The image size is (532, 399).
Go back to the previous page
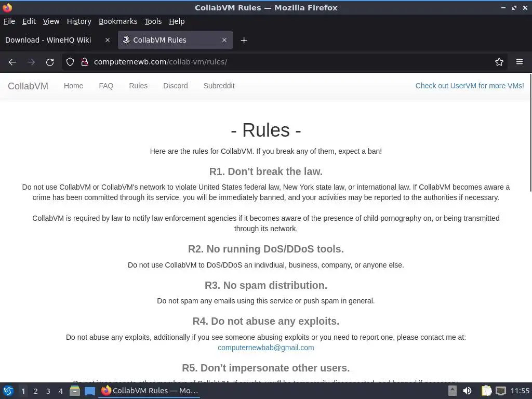[x=12, y=62]
